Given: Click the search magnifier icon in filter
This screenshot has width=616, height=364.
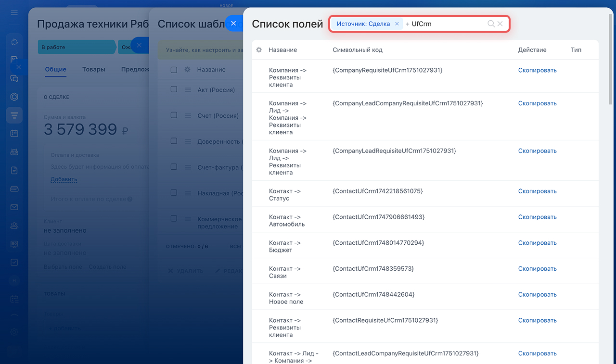Looking at the screenshot, I should 491,24.
